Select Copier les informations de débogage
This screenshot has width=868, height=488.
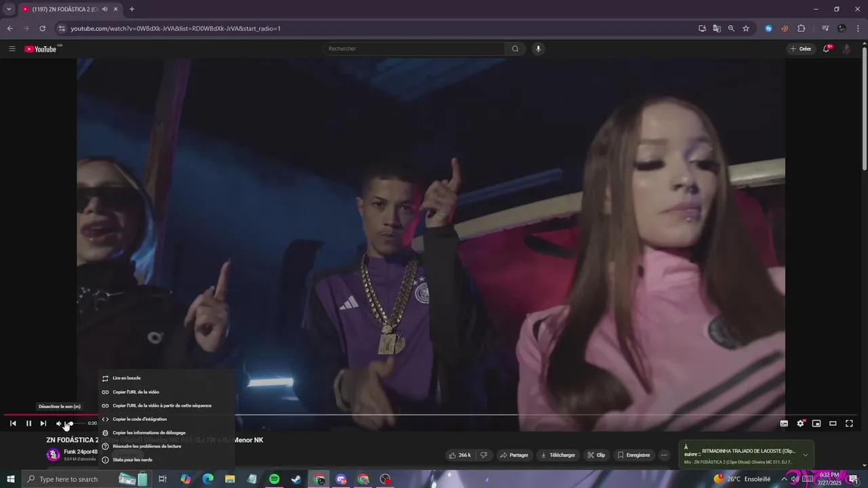pyautogui.click(x=166, y=432)
